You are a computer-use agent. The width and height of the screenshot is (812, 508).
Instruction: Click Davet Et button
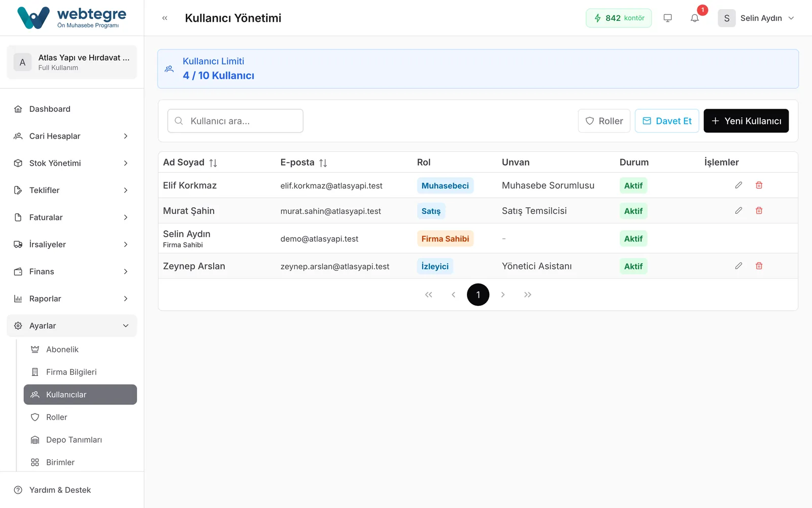[x=667, y=121]
